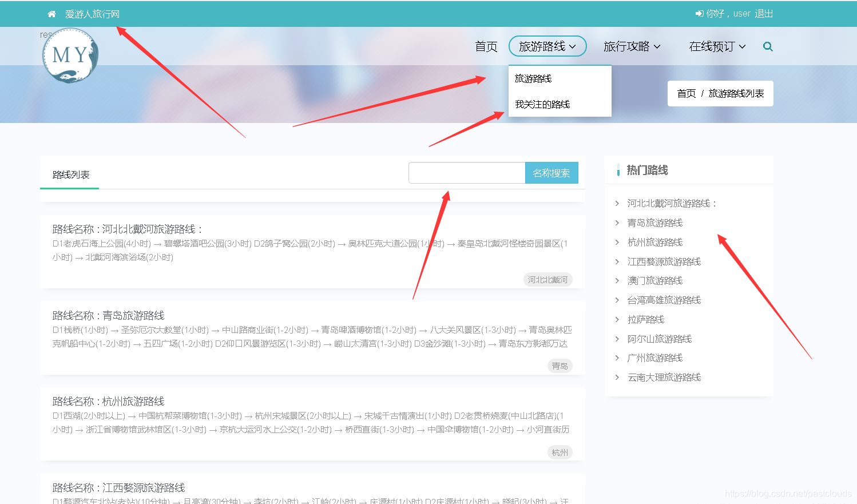The height and width of the screenshot is (504, 857).
Task: Click chevron beside 阿尔山旅游路线
Action: 617,339
